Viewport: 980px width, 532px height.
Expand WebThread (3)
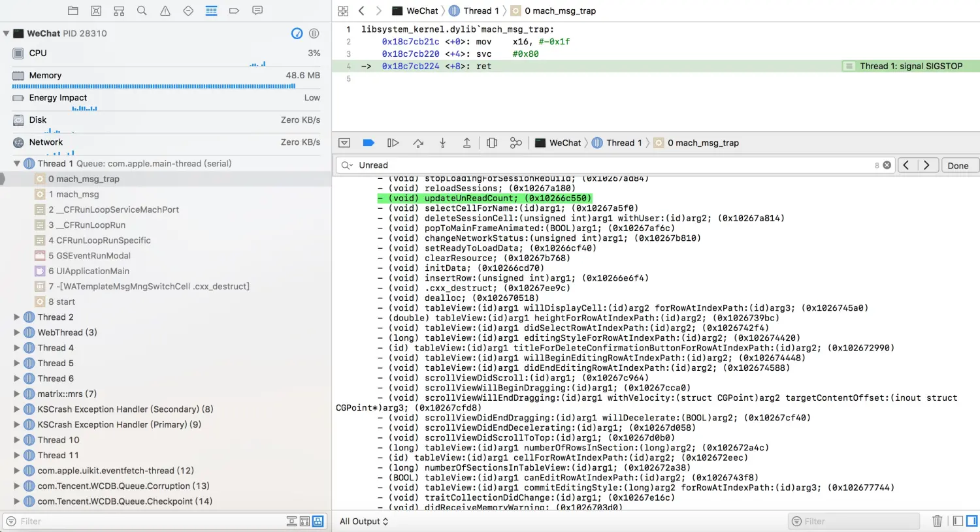17,332
